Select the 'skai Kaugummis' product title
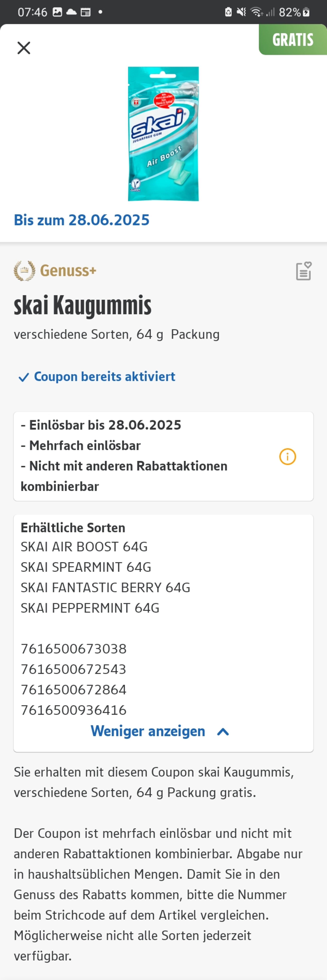The width and height of the screenshot is (327, 980). coord(83,305)
